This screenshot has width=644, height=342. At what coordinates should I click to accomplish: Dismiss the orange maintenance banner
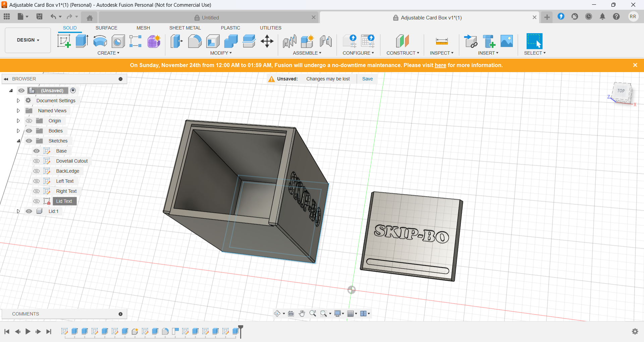pos(635,65)
